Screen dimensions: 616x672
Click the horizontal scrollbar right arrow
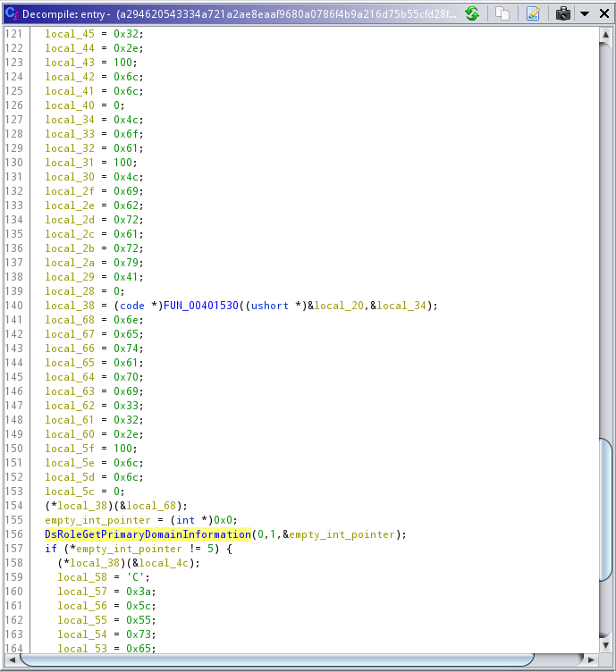[592, 661]
